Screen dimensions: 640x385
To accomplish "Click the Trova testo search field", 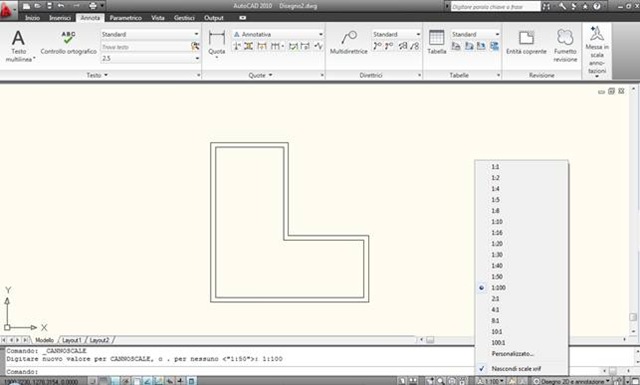I will [145, 47].
